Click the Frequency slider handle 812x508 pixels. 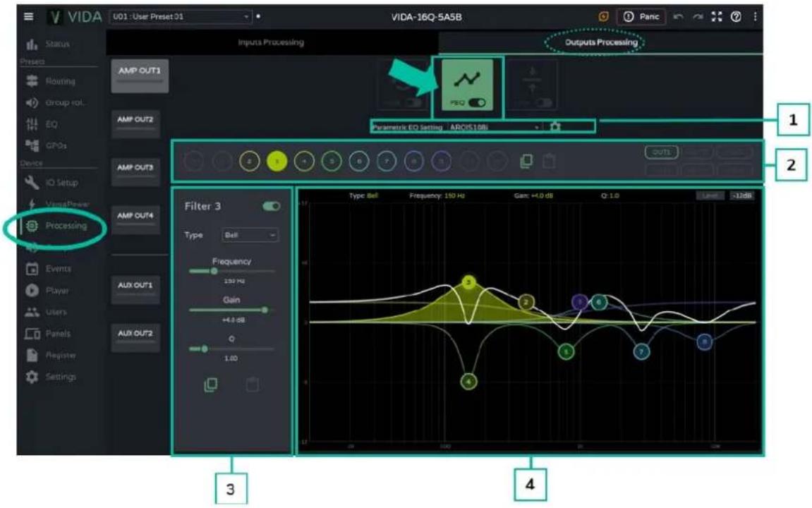pos(214,271)
